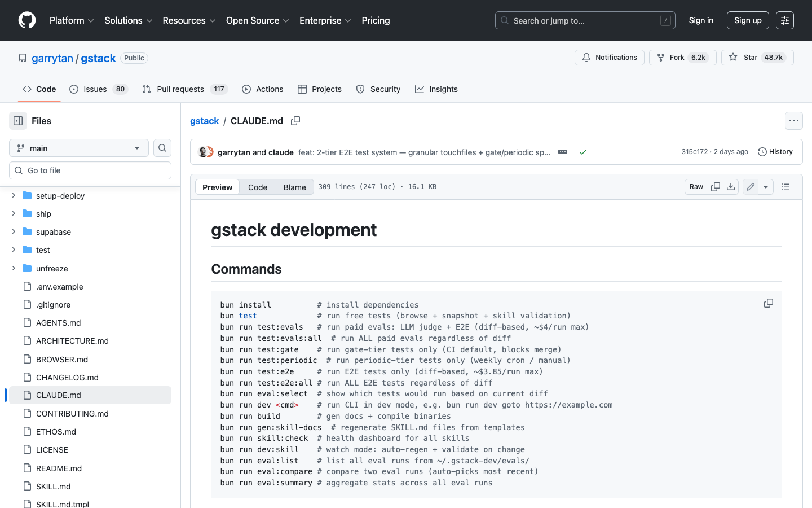Viewport: 812px width, 508px height.
Task: Click the Sign up button
Action: 748,20
